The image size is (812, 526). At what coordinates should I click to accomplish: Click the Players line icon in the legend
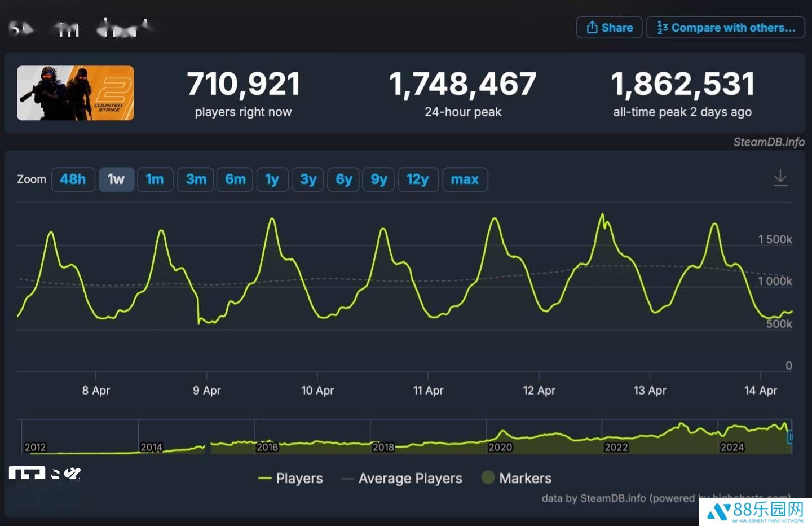[x=265, y=478]
